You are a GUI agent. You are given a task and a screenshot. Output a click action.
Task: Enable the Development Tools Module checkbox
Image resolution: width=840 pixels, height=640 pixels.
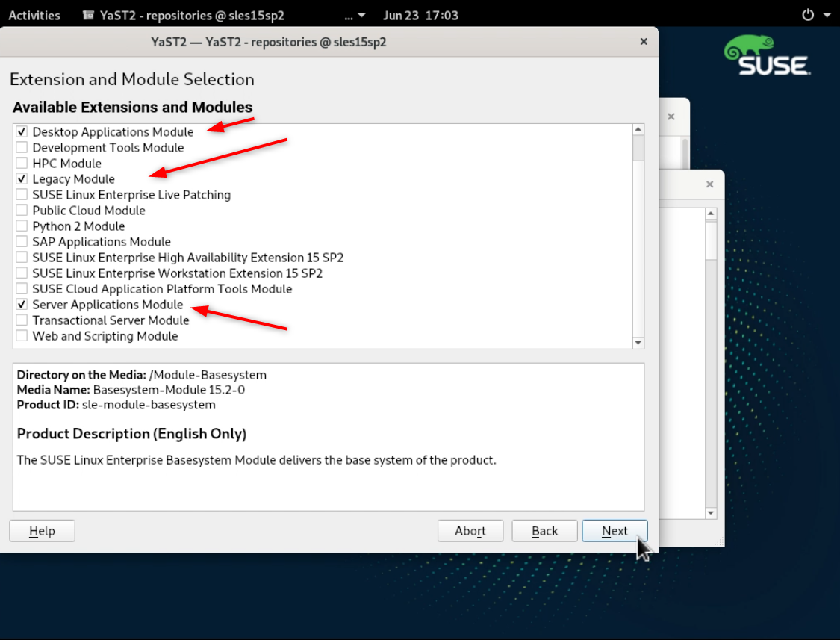(22, 147)
